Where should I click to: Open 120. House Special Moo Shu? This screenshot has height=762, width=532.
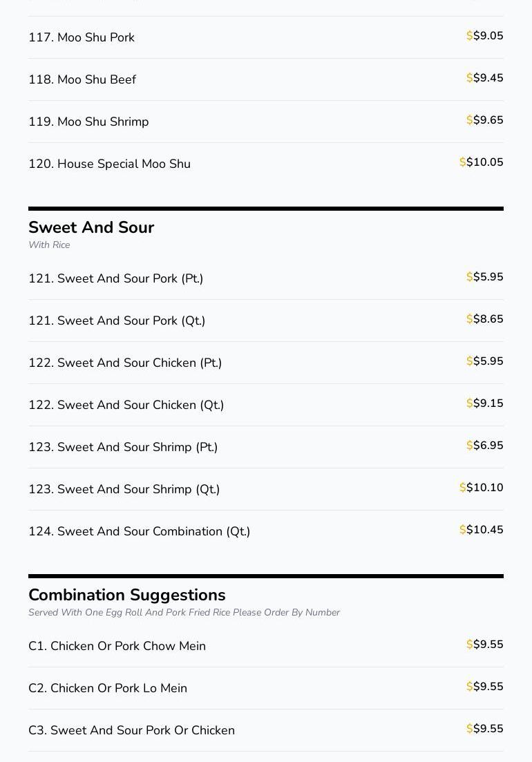coord(109,164)
